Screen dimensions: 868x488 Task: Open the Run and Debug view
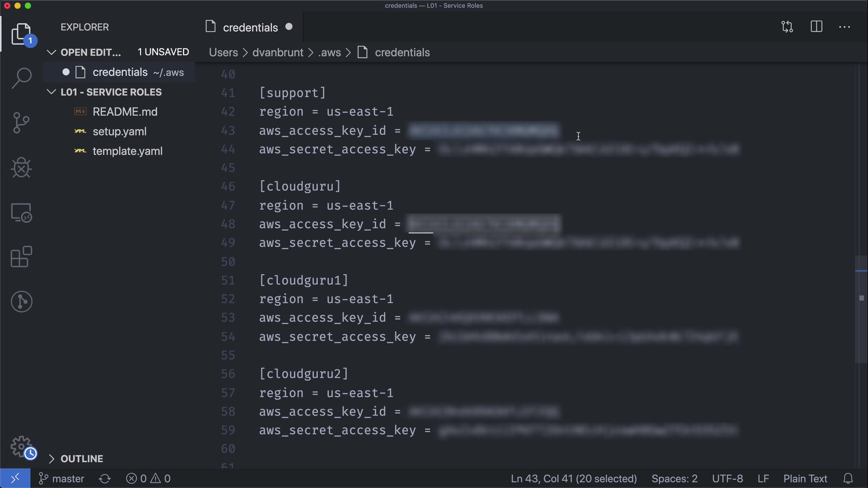click(x=21, y=168)
